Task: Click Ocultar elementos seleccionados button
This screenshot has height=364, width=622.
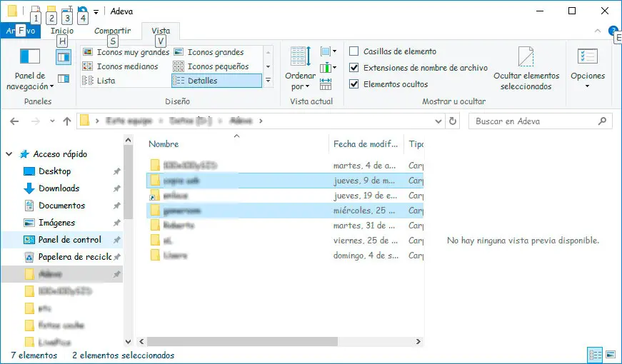Action: tap(526, 69)
